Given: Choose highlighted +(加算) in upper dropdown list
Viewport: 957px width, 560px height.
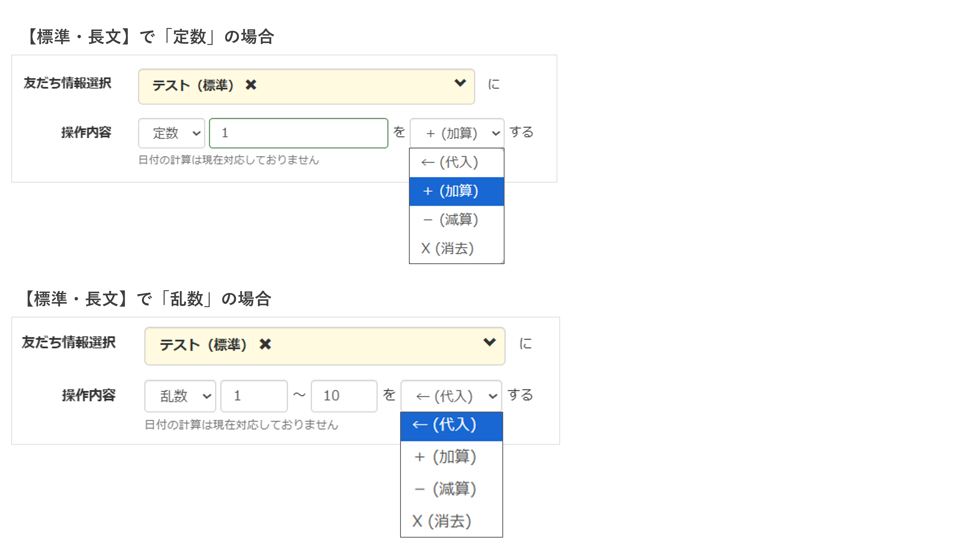Looking at the screenshot, I should 456,191.
